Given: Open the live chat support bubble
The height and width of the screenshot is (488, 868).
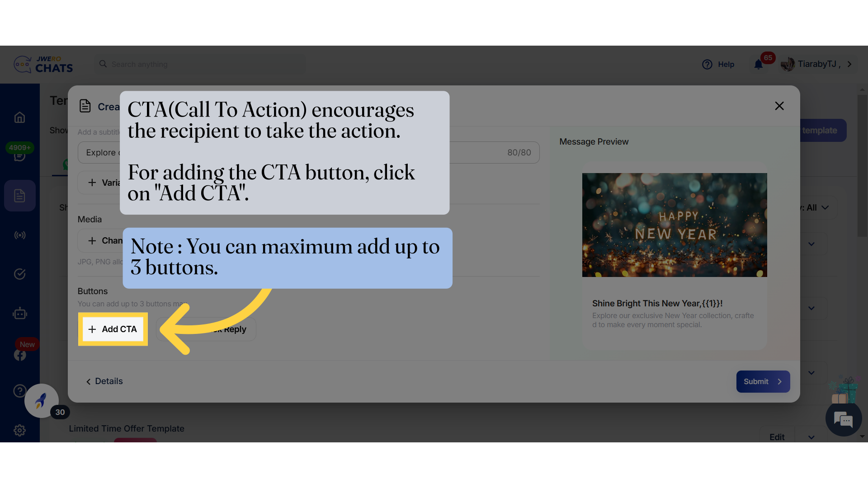Looking at the screenshot, I should click(x=843, y=419).
